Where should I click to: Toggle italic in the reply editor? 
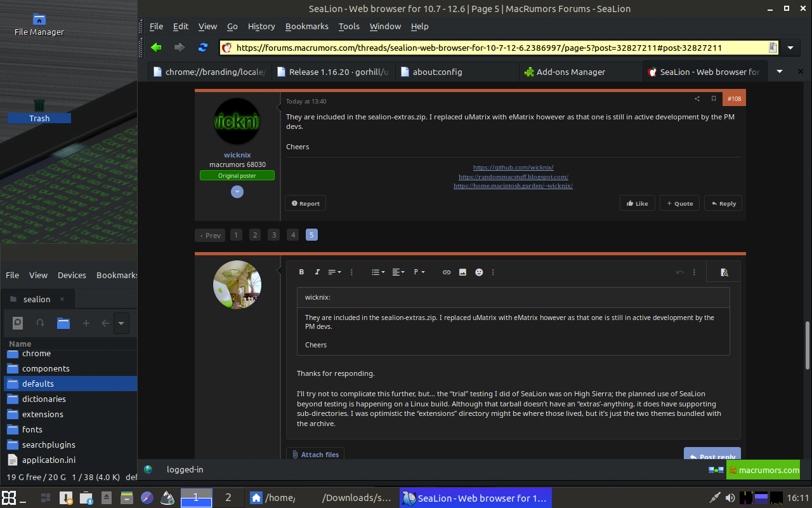pyautogui.click(x=317, y=272)
